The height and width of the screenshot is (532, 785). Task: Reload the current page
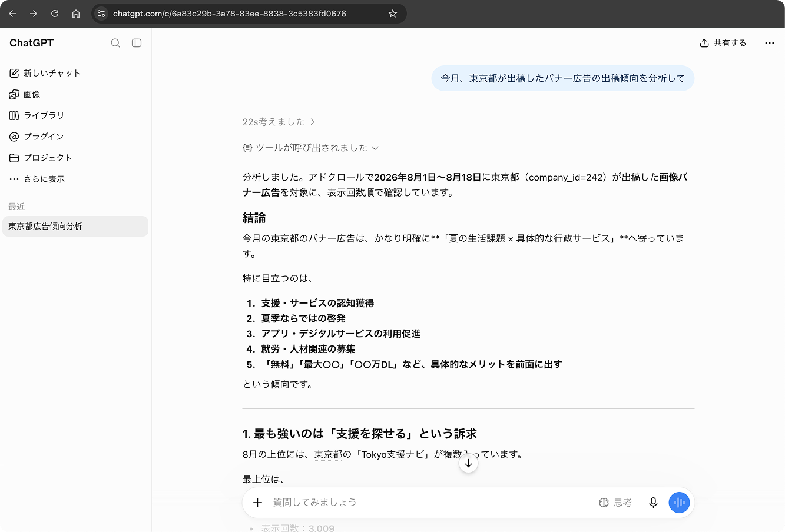[x=55, y=14]
